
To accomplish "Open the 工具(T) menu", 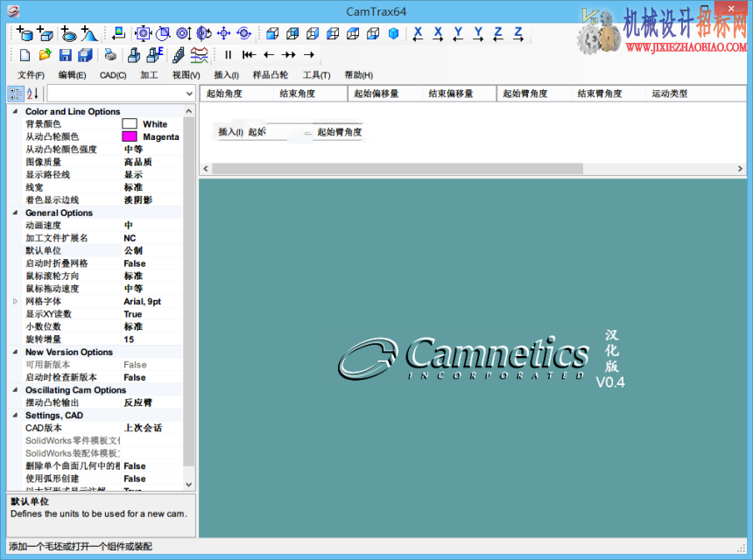I will (x=316, y=75).
